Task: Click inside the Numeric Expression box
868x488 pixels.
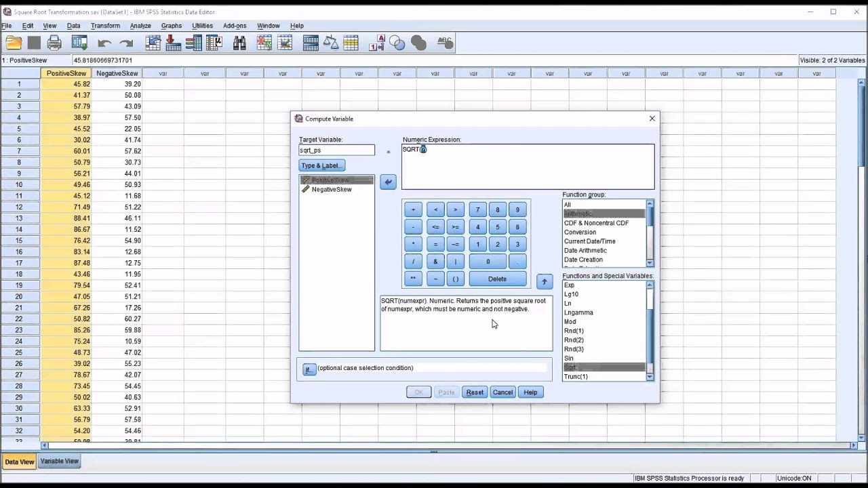Action: click(528, 167)
